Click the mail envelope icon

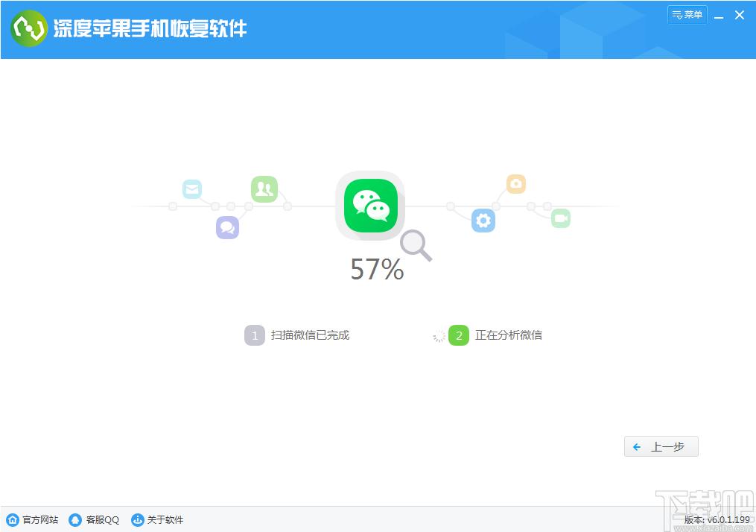(x=192, y=189)
